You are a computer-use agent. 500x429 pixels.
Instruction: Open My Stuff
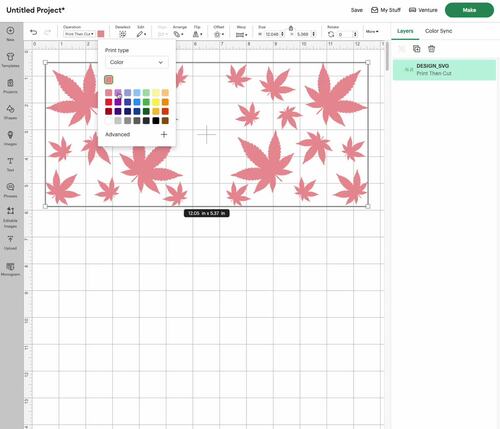point(386,10)
